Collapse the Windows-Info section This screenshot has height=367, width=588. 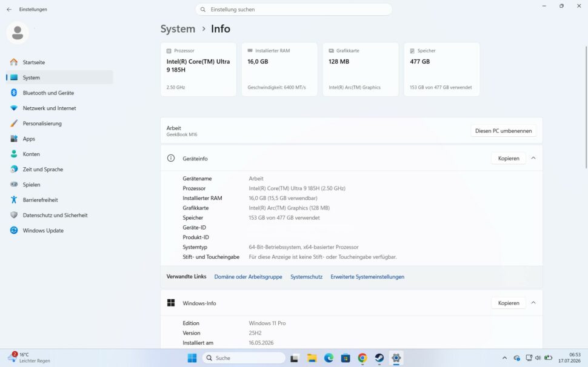tap(533, 303)
